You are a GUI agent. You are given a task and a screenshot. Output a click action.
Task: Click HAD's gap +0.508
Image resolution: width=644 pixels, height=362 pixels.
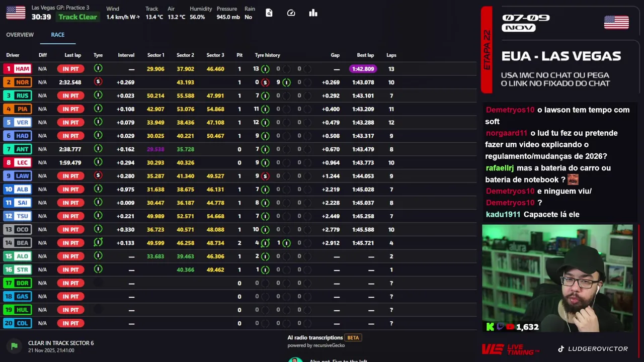[331, 136]
